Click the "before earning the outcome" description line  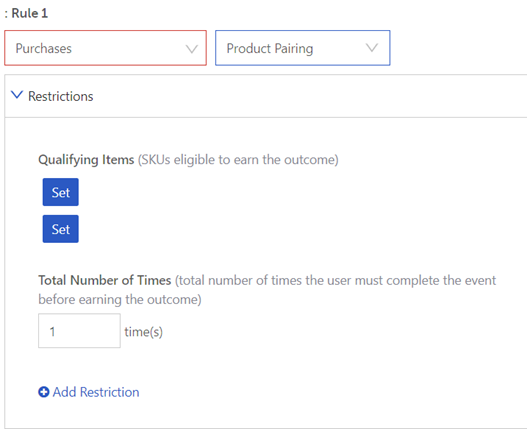(120, 299)
